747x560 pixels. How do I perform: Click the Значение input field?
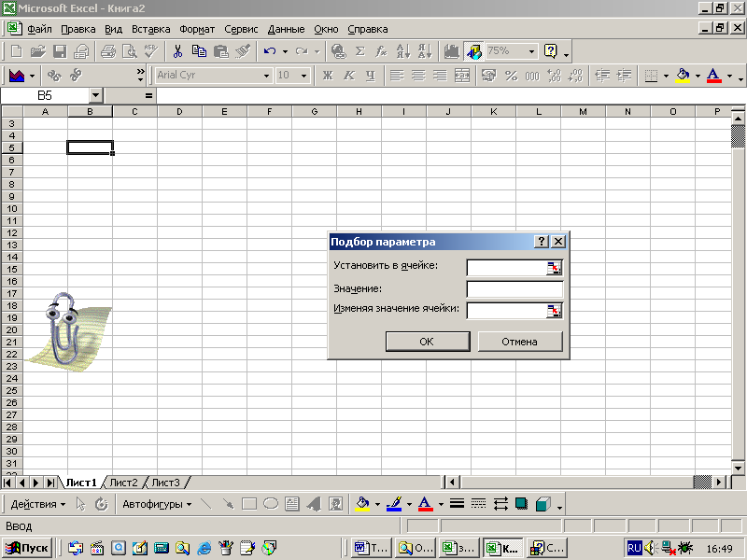pyautogui.click(x=514, y=289)
